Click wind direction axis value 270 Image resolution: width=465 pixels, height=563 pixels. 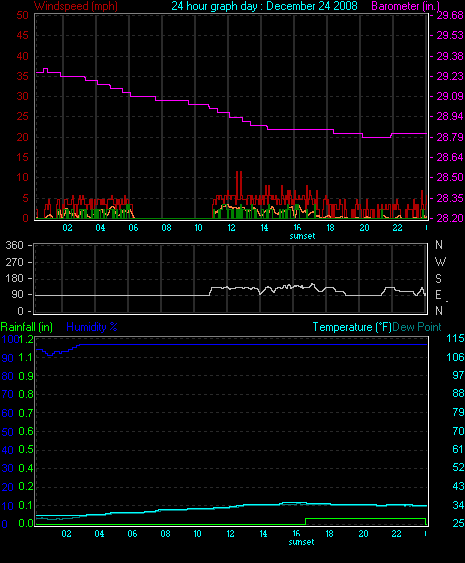tap(14, 262)
